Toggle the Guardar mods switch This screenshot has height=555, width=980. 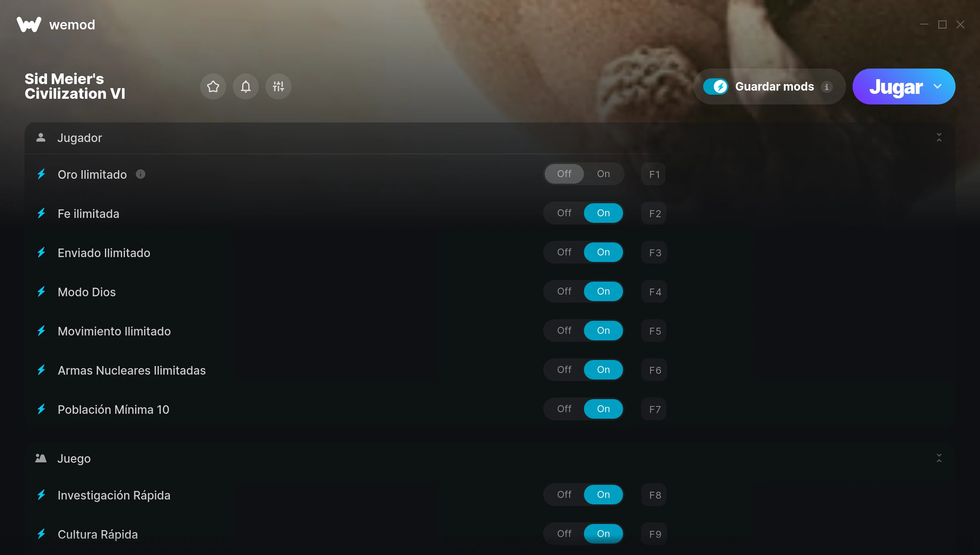click(716, 87)
